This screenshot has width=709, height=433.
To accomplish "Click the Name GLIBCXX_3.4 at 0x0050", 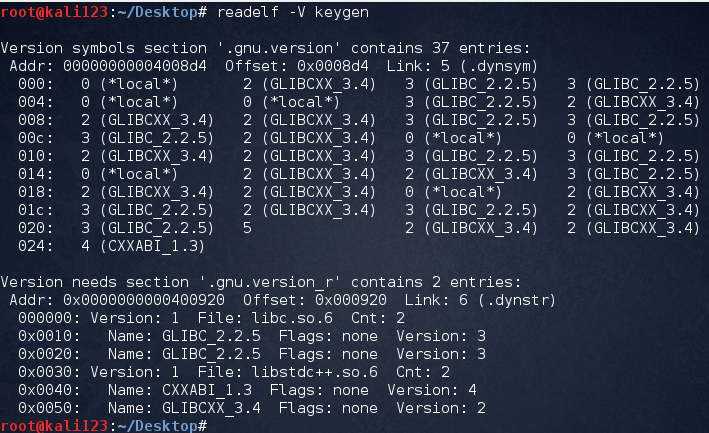I will (x=211, y=408).
